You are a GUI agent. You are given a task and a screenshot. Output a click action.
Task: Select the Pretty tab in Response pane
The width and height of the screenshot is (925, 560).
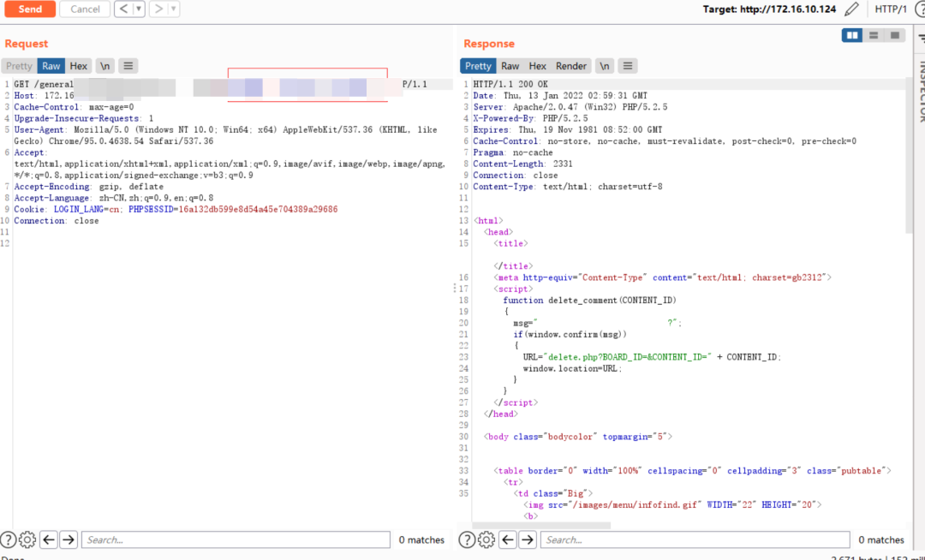(x=478, y=66)
